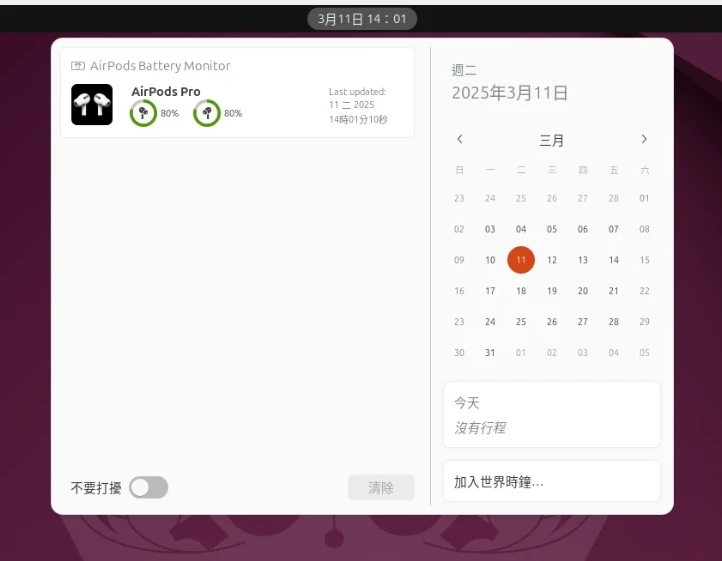
Task: Click the 14時01分10秒 timestamp text
Action: click(358, 120)
